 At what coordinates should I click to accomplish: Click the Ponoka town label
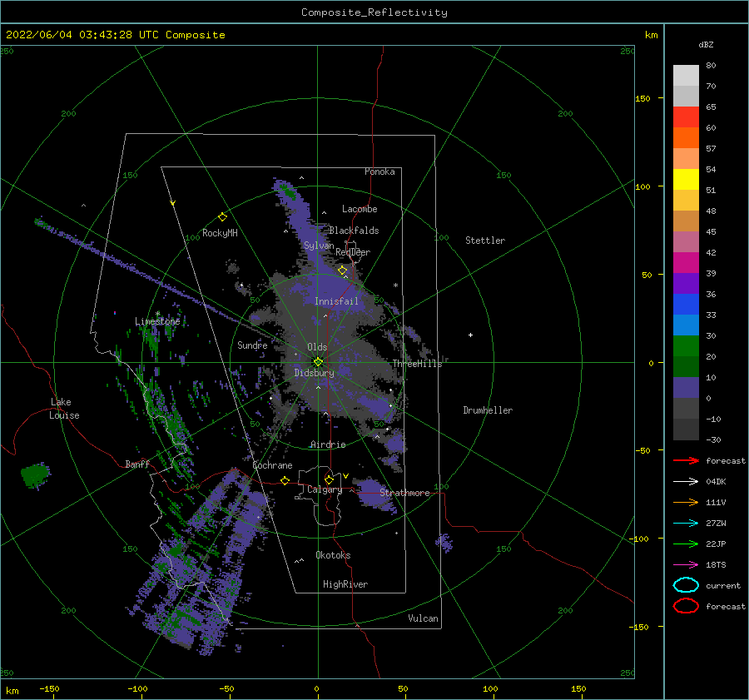379,171
